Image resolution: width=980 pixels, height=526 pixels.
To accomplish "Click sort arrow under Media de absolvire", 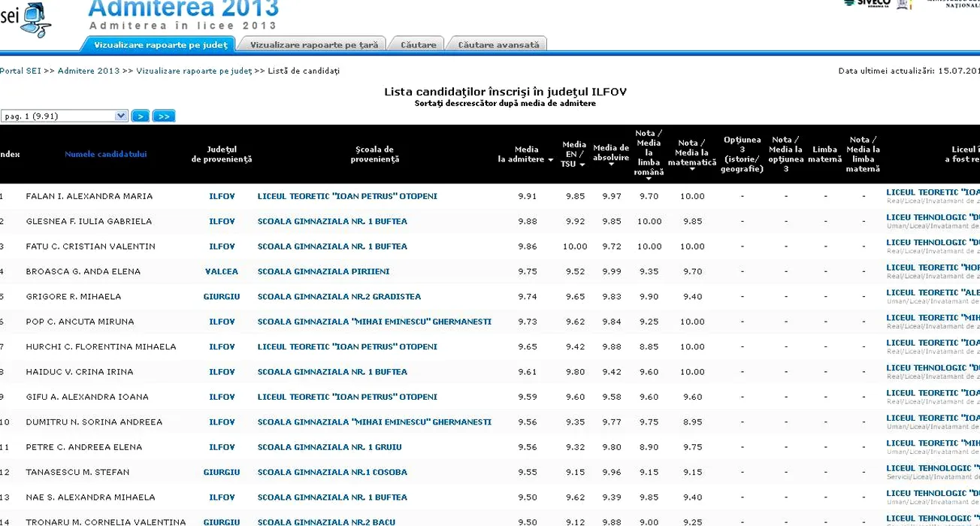I will [x=611, y=165].
